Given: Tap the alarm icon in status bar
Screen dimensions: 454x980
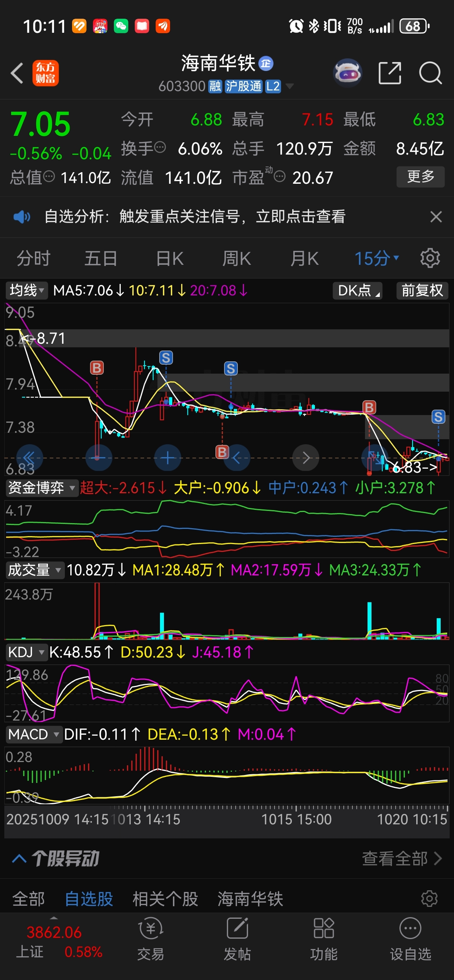Looking at the screenshot, I should pyautogui.click(x=296, y=26).
